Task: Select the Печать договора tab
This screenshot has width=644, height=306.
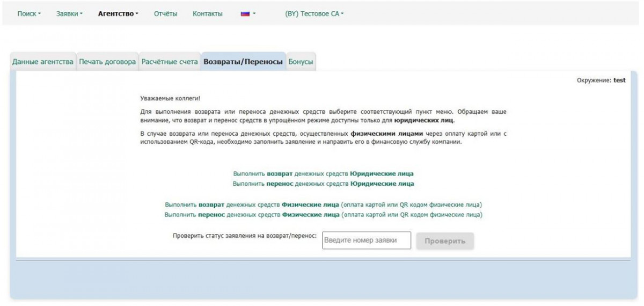Action: pos(107,62)
